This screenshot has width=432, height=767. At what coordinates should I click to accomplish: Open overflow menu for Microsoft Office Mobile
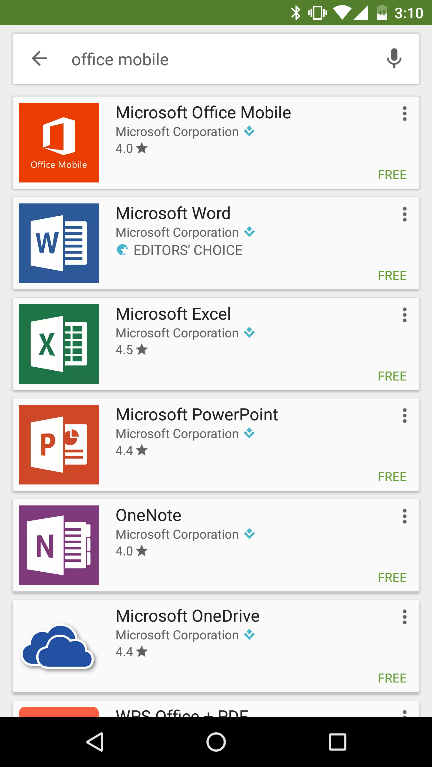point(405,113)
